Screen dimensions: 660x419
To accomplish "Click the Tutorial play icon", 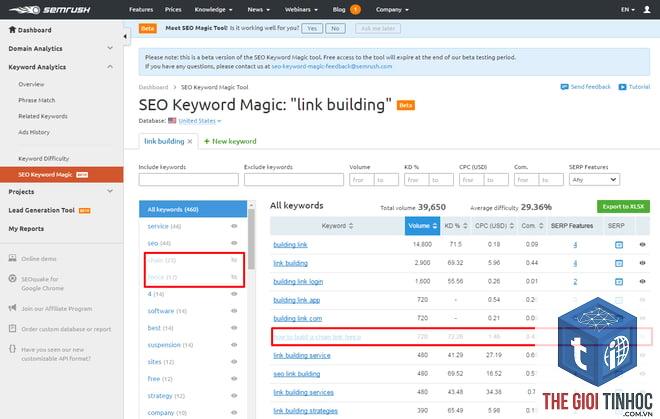I will tap(622, 87).
